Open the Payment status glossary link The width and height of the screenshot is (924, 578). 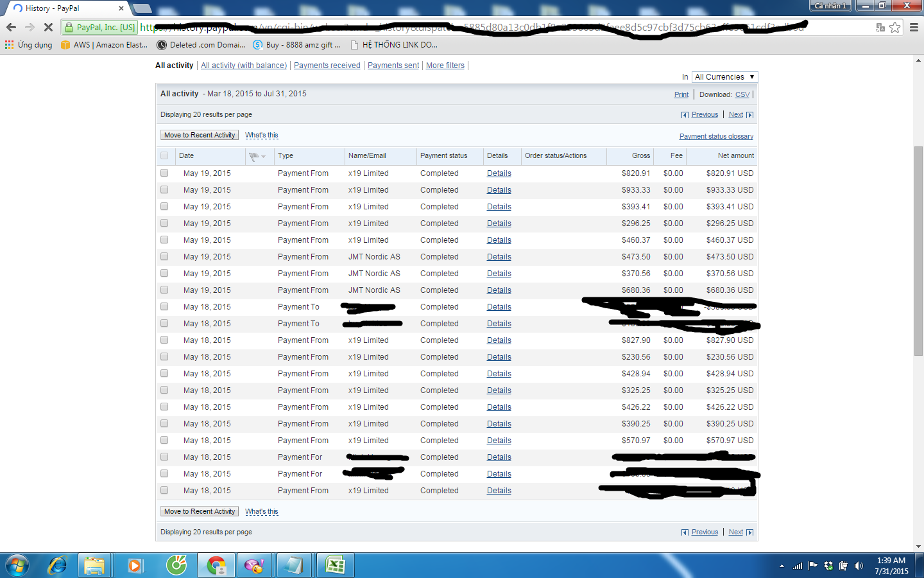(716, 136)
